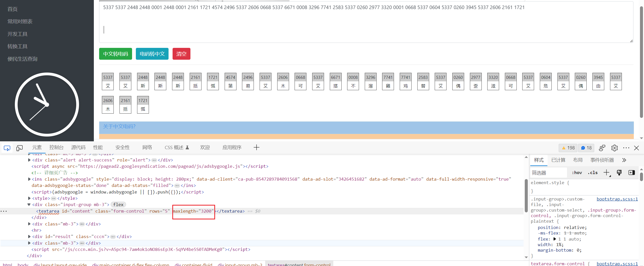The image size is (644, 266).
Task: Click into the telegraph code textarea
Action: tap(366, 22)
